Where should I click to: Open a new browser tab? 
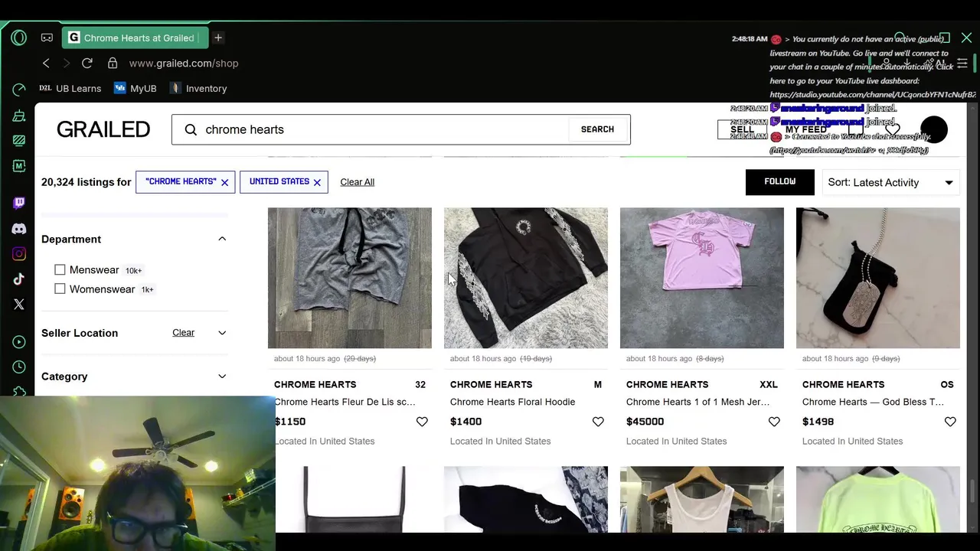(218, 37)
